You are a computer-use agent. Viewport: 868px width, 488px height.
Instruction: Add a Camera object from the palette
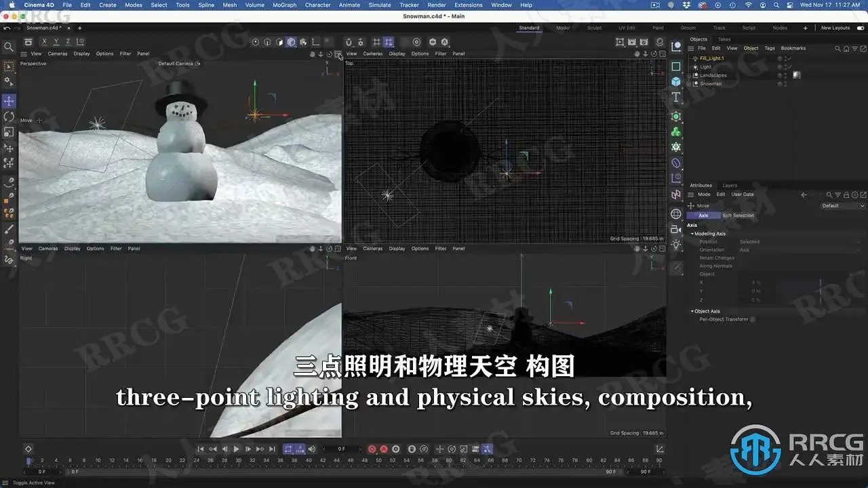(676, 230)
